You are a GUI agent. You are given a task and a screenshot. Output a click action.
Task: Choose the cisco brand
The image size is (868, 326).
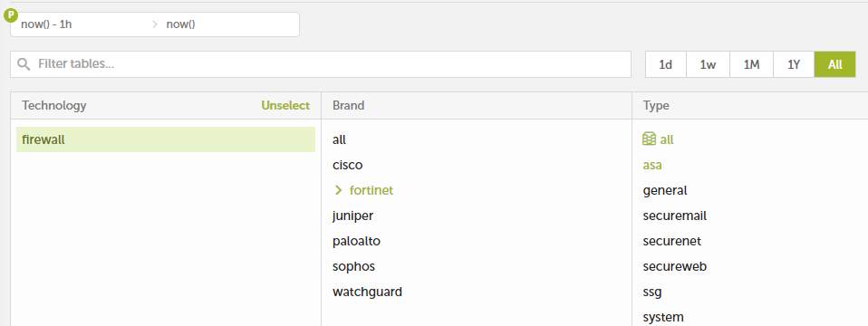348,165
